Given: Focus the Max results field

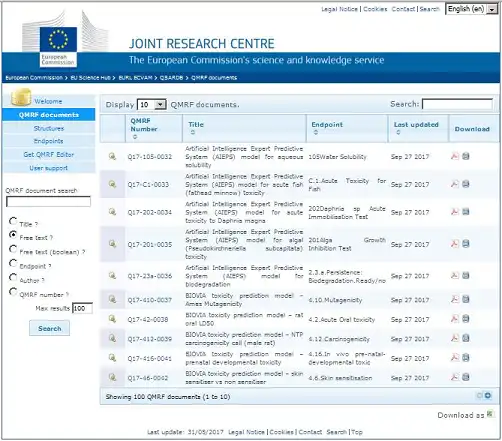Looking at the screenshot, I should click(82, 308).
